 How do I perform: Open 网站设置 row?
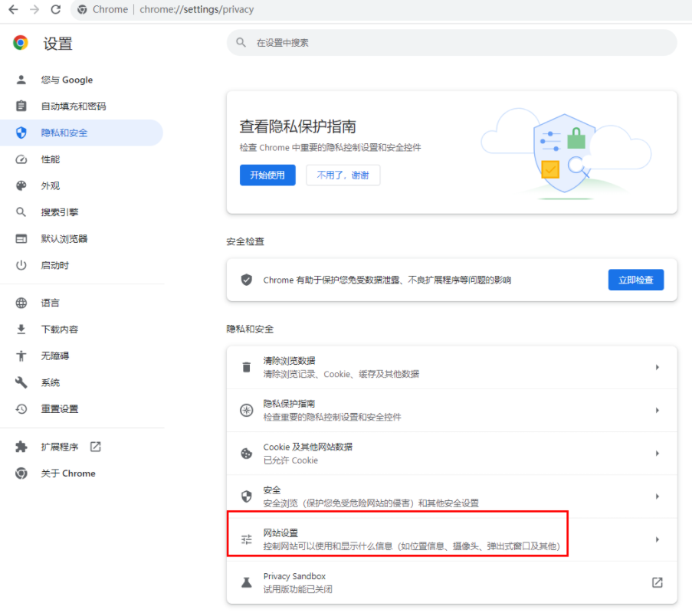pyautogui.click(x=452, y=539)
